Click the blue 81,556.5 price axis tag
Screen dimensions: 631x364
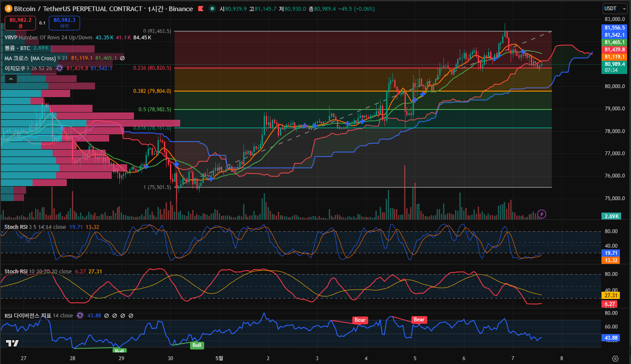pyautogui.click(x=615, y=28)
